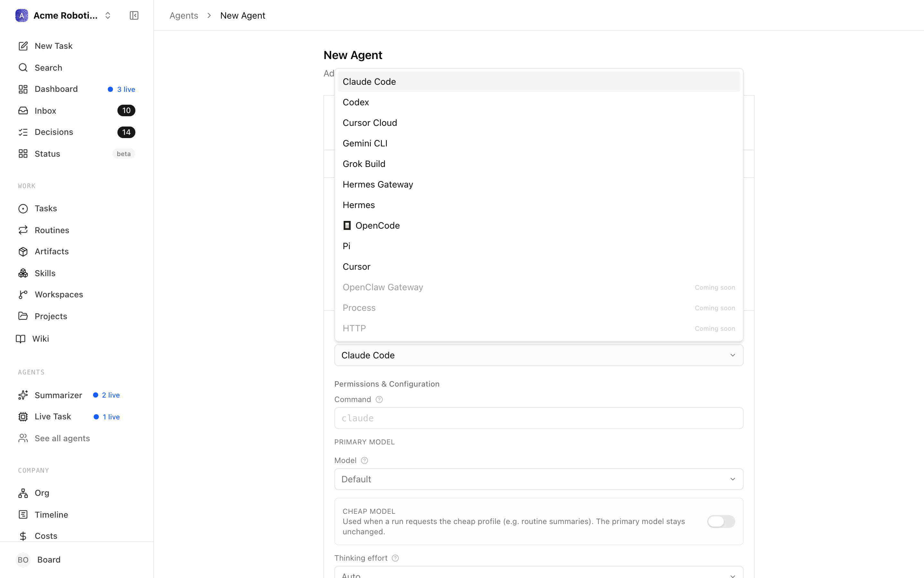Open the Dashboard grid icon
Viewport: 924px width, 578px height.
click(x=23, y=89)
